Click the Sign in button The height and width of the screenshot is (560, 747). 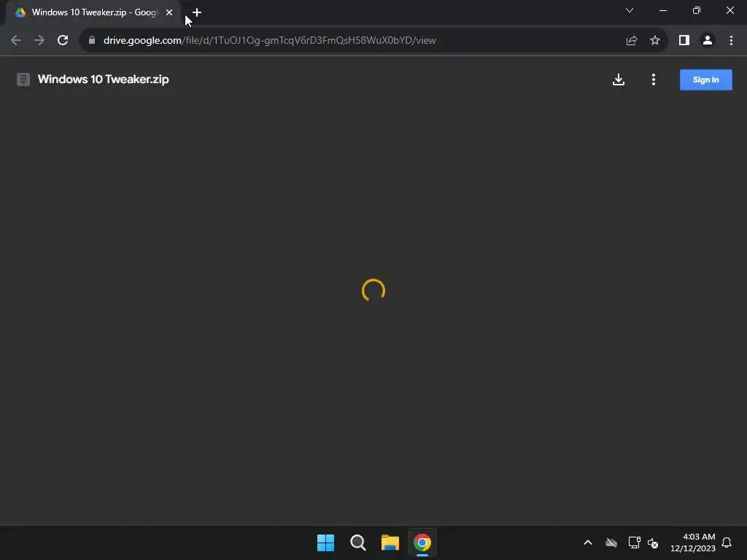tap(705, 79)
